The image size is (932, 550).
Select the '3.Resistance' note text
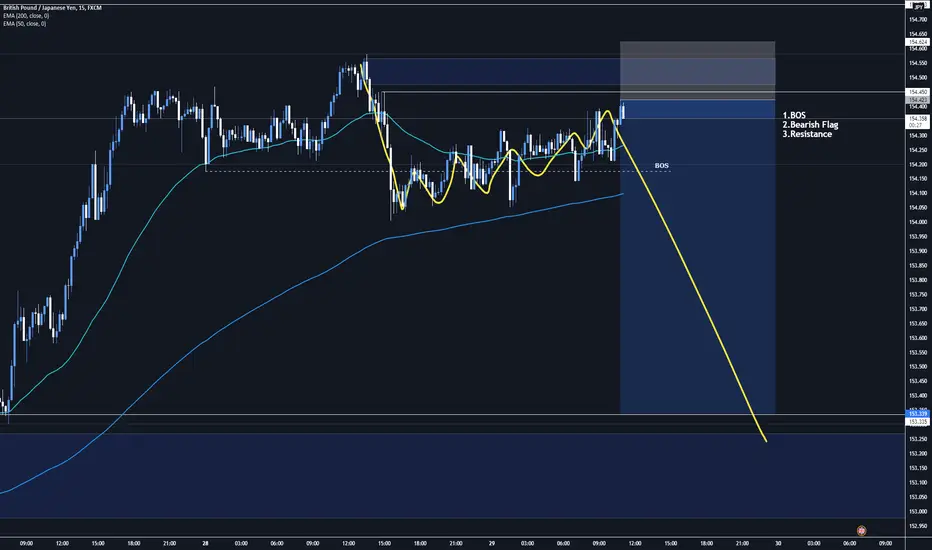807,134
